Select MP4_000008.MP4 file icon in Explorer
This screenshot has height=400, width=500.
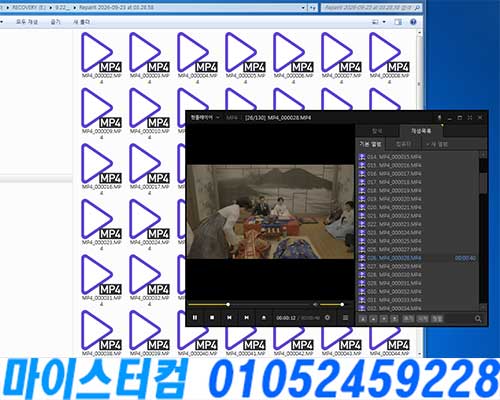[x=389, y=53]
